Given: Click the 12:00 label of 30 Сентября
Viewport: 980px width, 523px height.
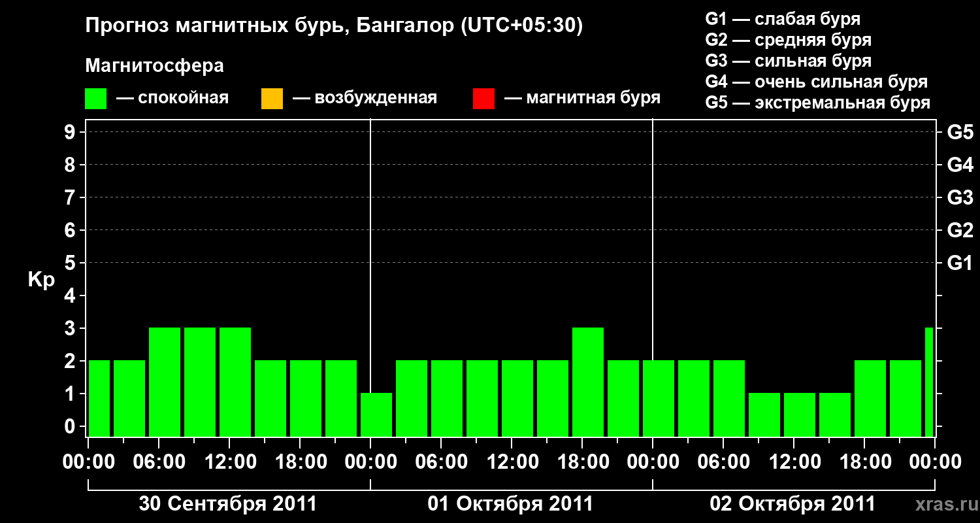Looking at the screenshot, I should pyautogui.click(x=229, y=462).
